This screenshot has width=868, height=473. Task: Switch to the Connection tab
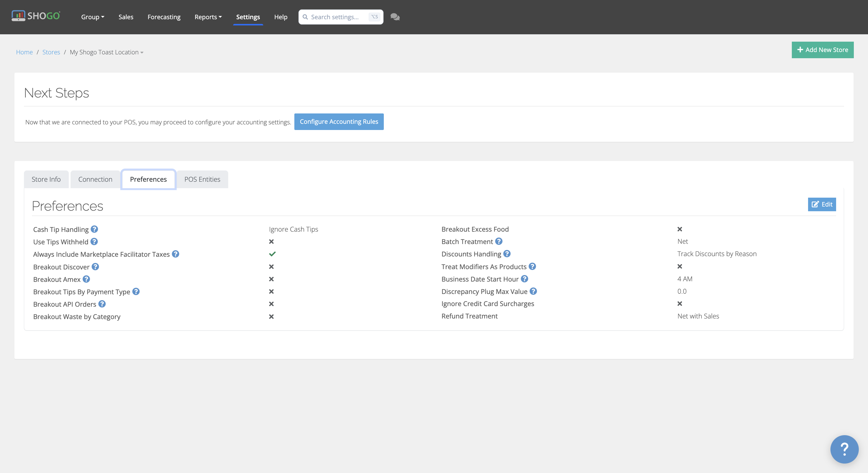tap(95, 179)
